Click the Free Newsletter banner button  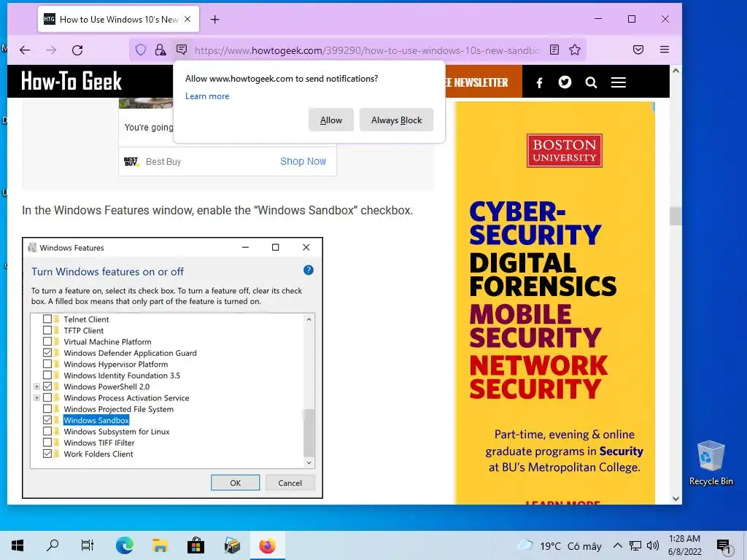click(484, 82)
